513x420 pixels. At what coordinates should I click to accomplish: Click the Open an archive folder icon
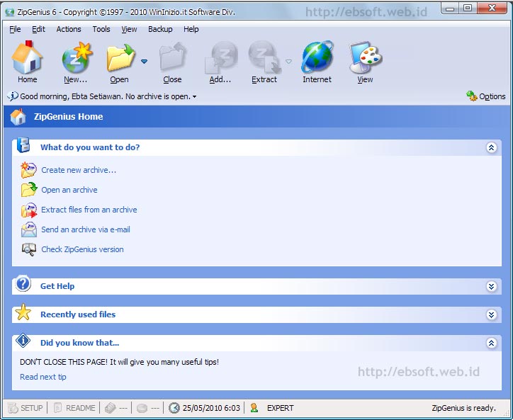point(29,190)
